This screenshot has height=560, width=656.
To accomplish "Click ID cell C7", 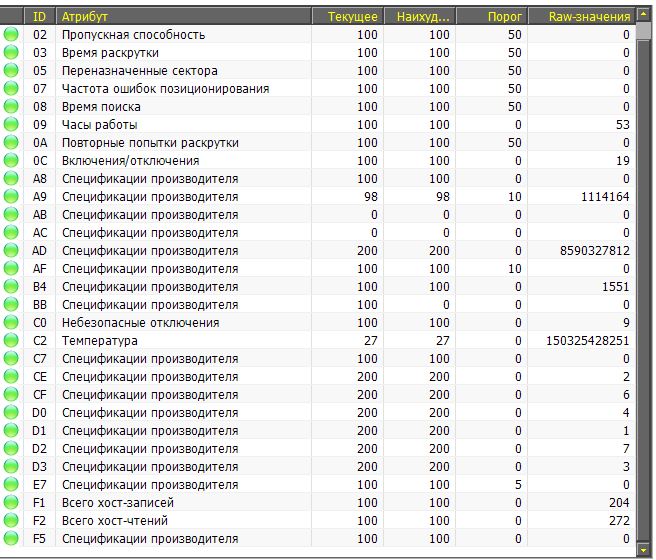I will point(40,358).
